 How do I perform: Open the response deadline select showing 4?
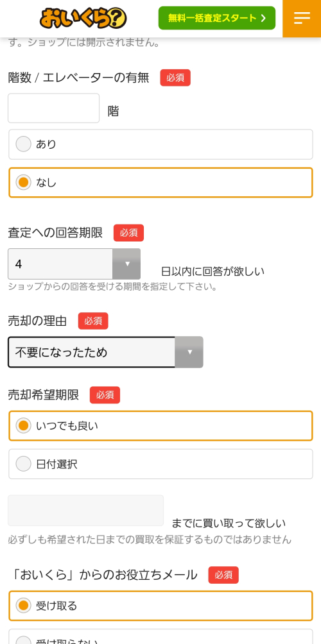tap(74, 264)
